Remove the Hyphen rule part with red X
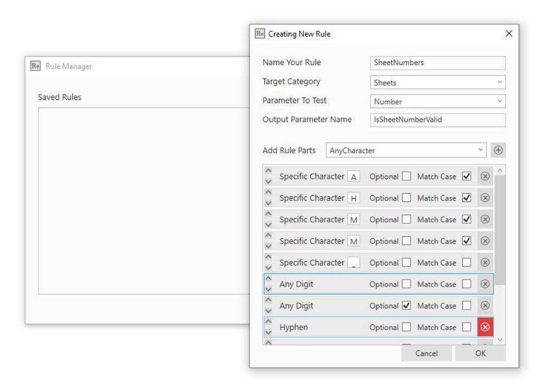 485,327
